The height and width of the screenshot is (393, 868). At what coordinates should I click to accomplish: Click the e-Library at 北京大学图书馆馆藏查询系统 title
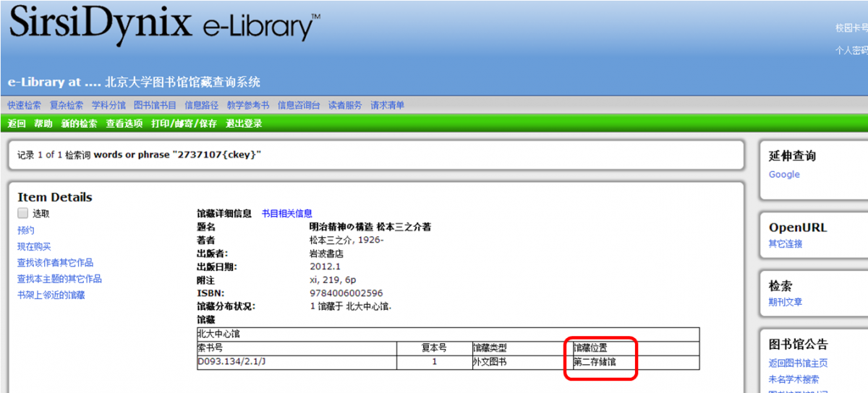[x=134, y=82]
